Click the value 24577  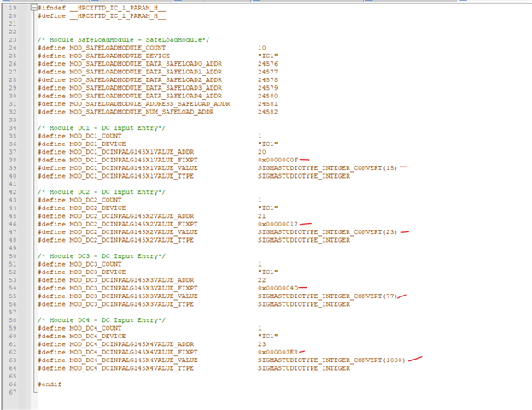point(267,72)
